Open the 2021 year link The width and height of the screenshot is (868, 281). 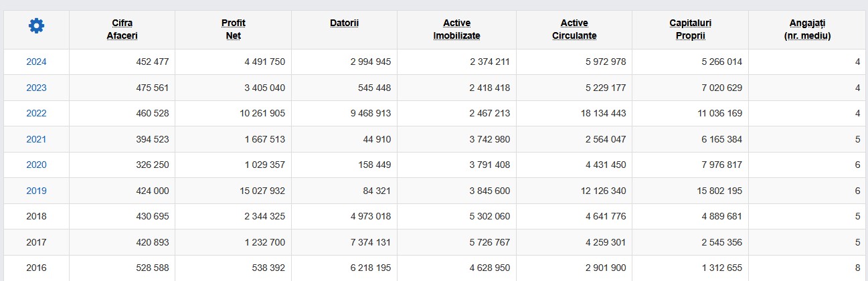(x=36, y=139)
